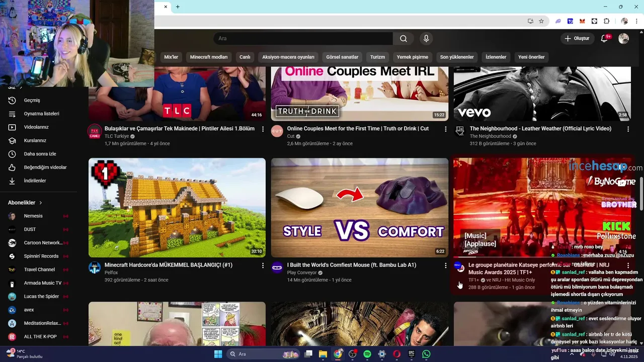
Task: Click the Chrome profile avatar in toolbar
Action: (x=624, y=21)
